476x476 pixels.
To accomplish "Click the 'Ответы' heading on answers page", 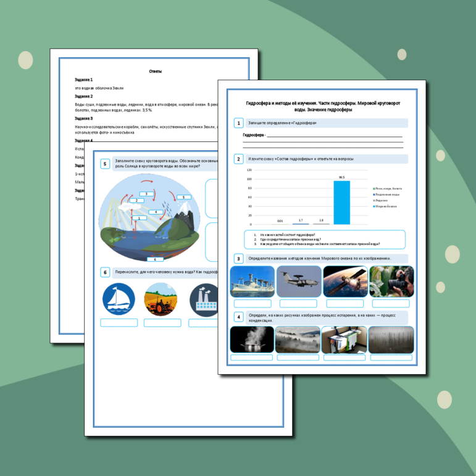I will click(x=156, y=72).
